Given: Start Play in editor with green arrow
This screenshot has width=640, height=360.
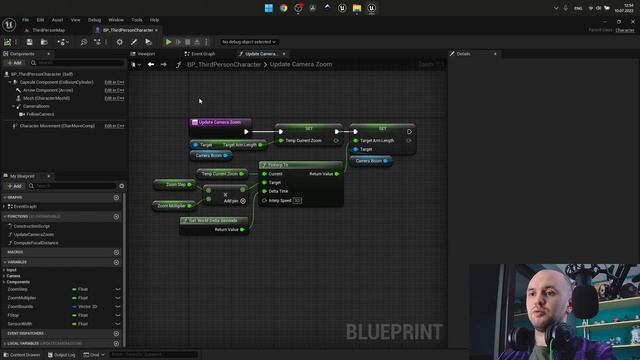Looking at the screenshot, I should [168, 42].
